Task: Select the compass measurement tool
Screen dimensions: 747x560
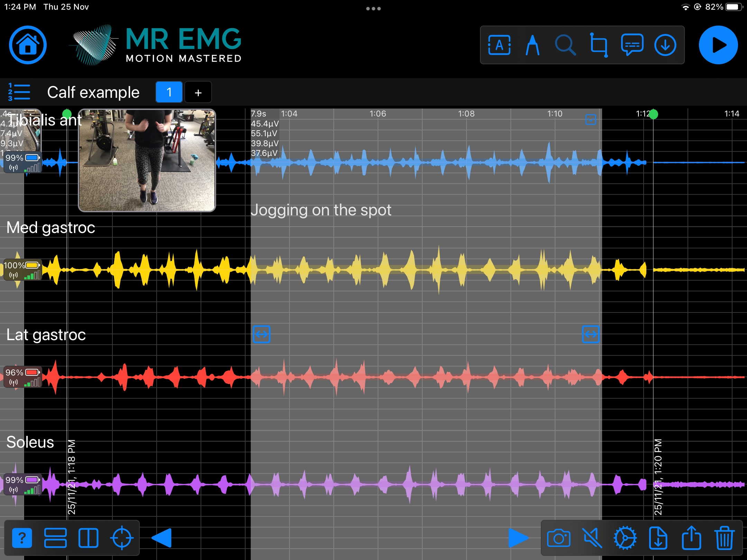Action: [x=532, y=45]
